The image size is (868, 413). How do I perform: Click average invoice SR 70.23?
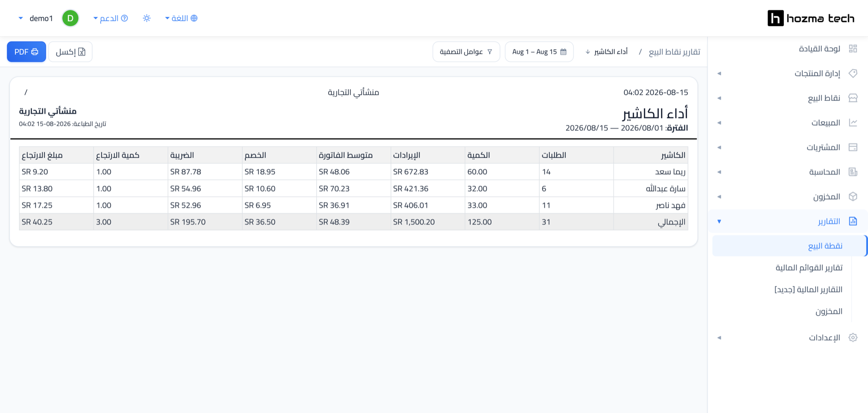coord(334,188)
